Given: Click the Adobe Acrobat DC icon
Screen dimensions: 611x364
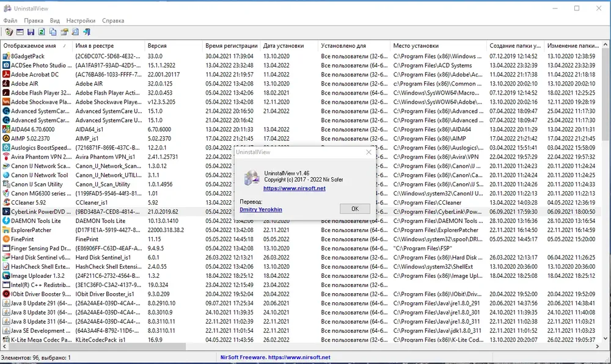Looking at the screenshot, I should pos(6,75).
